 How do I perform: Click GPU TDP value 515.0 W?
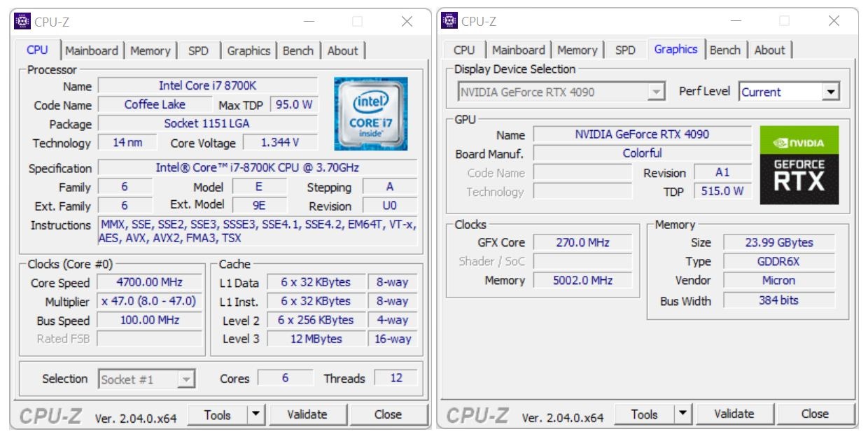click(722, 191)
